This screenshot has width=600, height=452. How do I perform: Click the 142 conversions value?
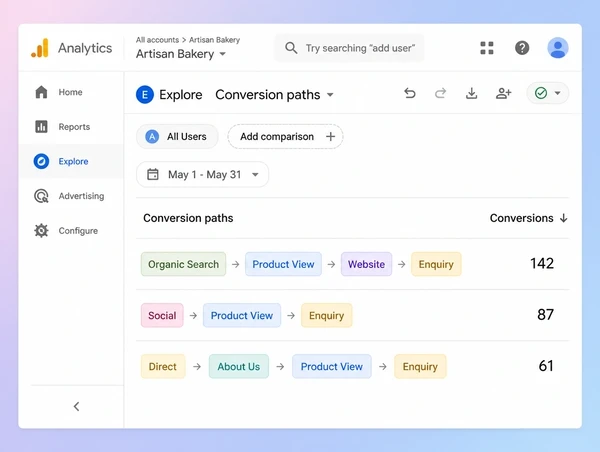[x=542, y=264]
